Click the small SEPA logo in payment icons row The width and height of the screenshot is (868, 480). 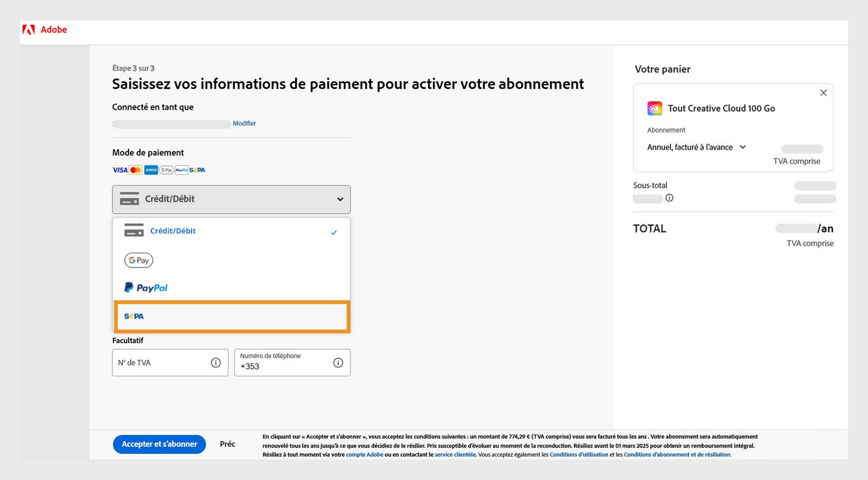(197, 170)
